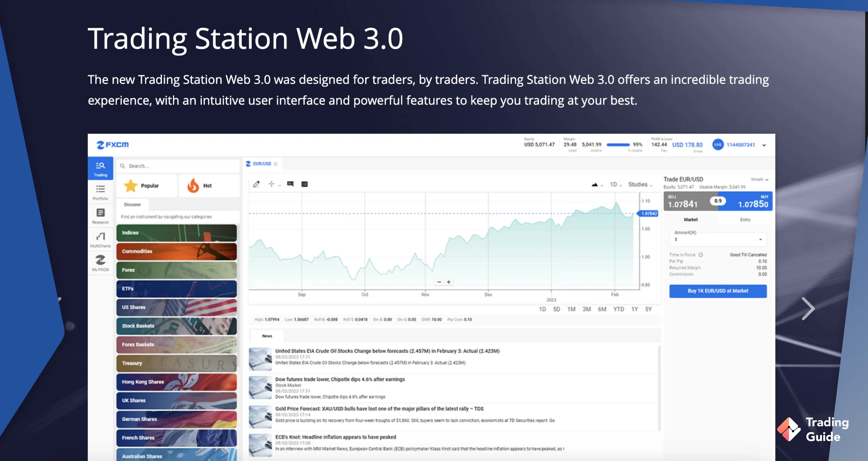
Task: Open the Amount(K) dropdown
Action: pos(718,240)
